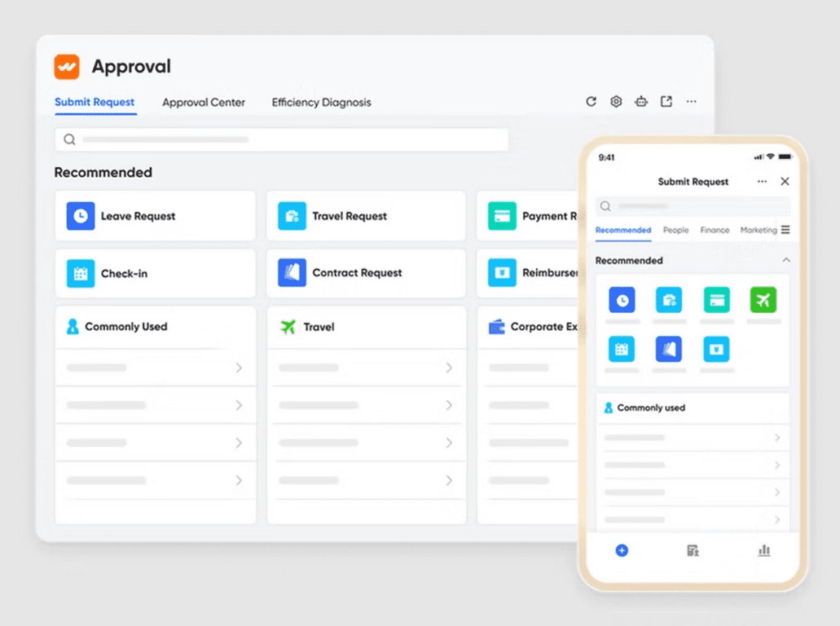Tap the blue plus icon in phone footer

pos(622,551)
